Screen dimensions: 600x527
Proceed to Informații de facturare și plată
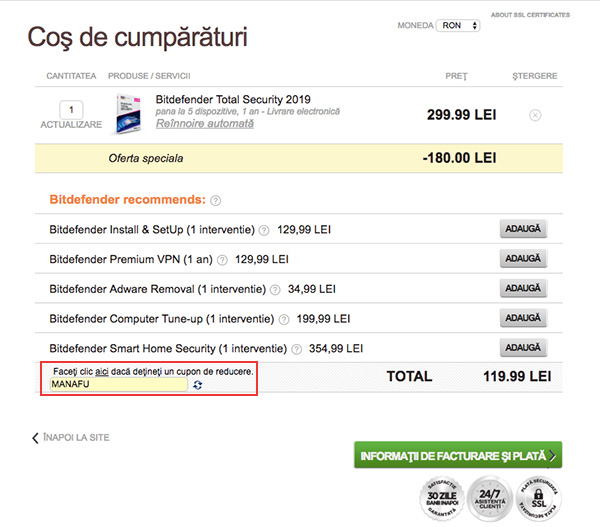click(x=458, y=455)
